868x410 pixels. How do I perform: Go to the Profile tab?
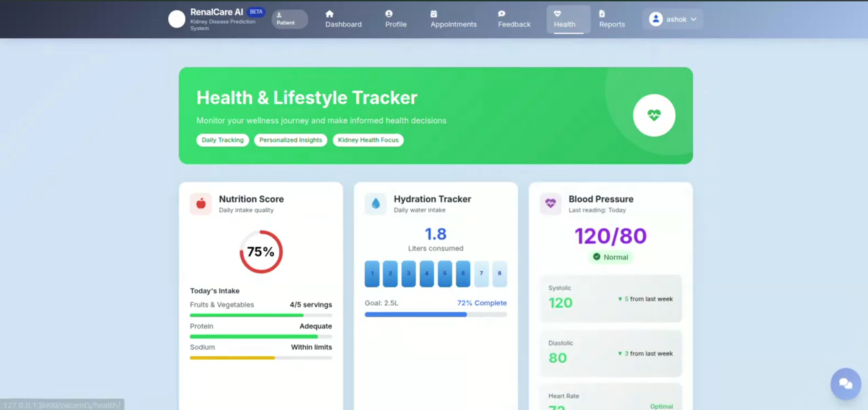point(396,19)
